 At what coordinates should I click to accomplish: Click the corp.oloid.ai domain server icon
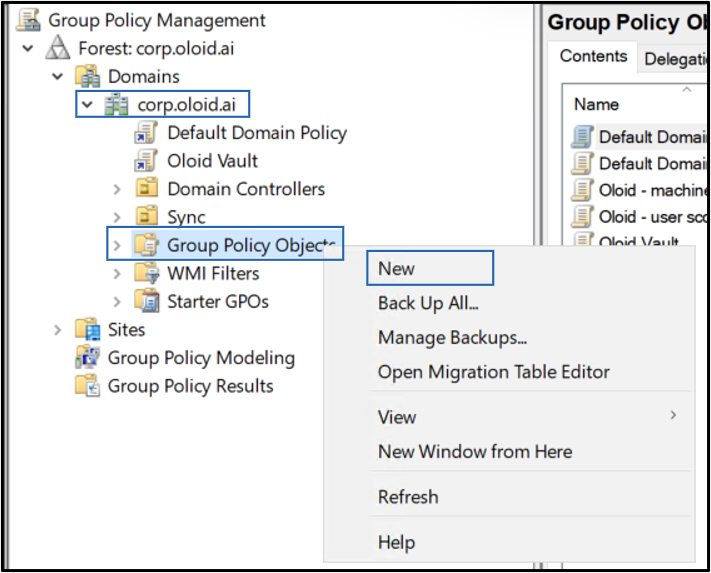coord(117,105)
